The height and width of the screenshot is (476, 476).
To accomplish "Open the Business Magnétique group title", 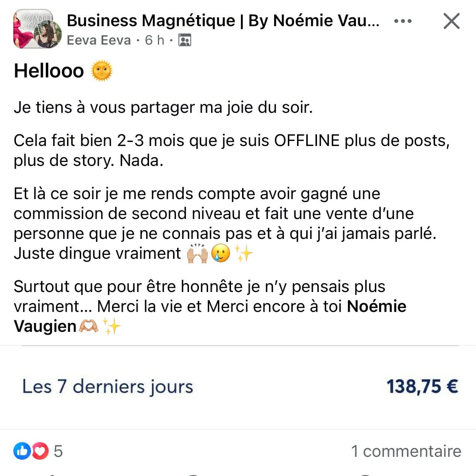I will click(x=223, y=20).
